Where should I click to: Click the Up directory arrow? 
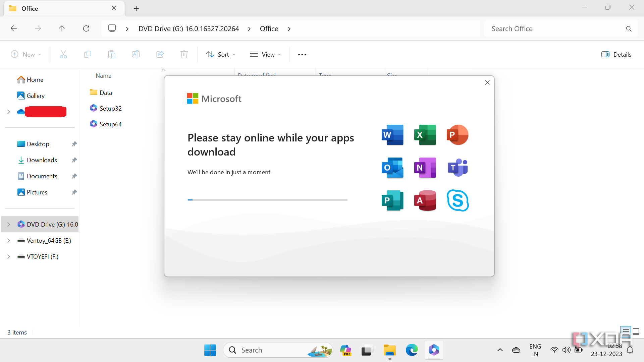[x=62, y=28]
